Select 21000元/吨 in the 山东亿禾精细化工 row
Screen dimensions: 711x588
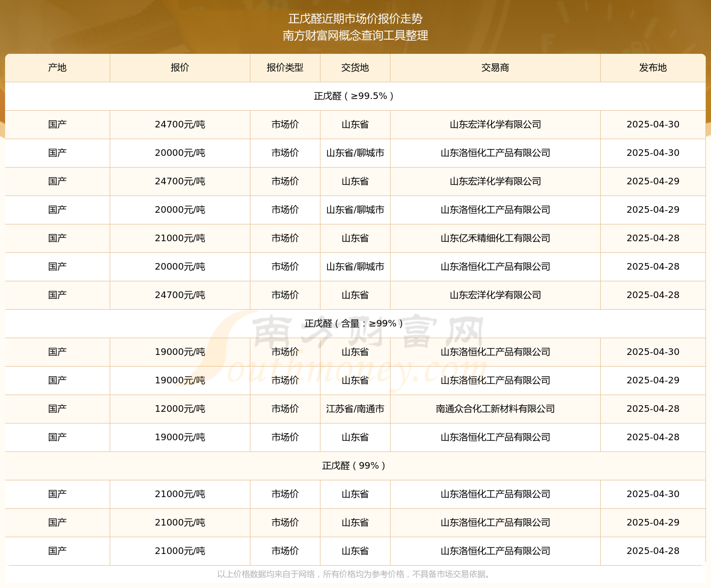[x=180, y=238]
